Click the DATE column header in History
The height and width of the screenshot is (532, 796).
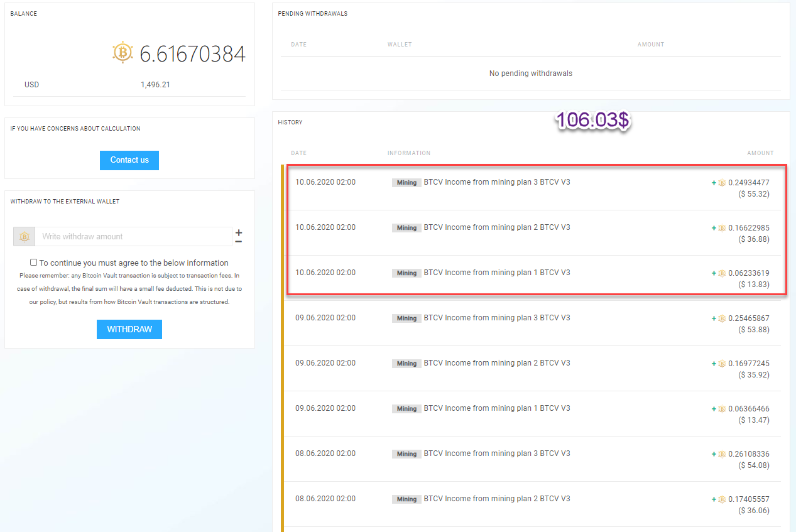point(299,153)
